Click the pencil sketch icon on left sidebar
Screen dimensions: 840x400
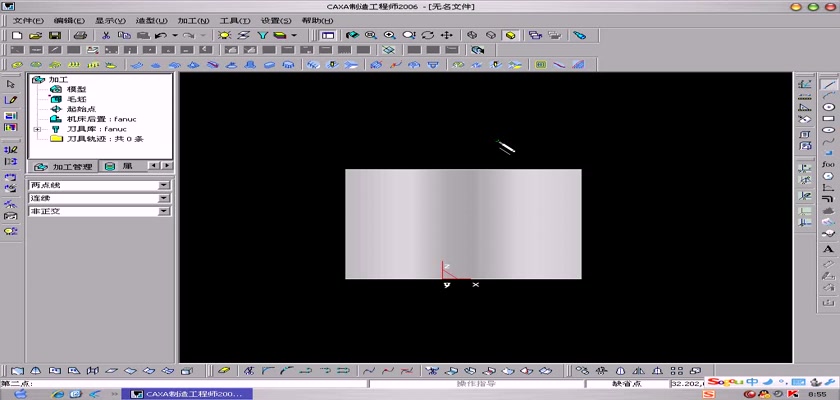11,100
